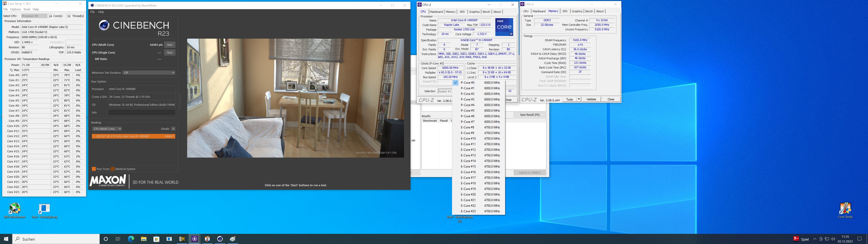Click the Cortana circle icon in taskbar
The width and height of the screenshot is (868, 244).
pyautogui.click(x=105, y=239)
